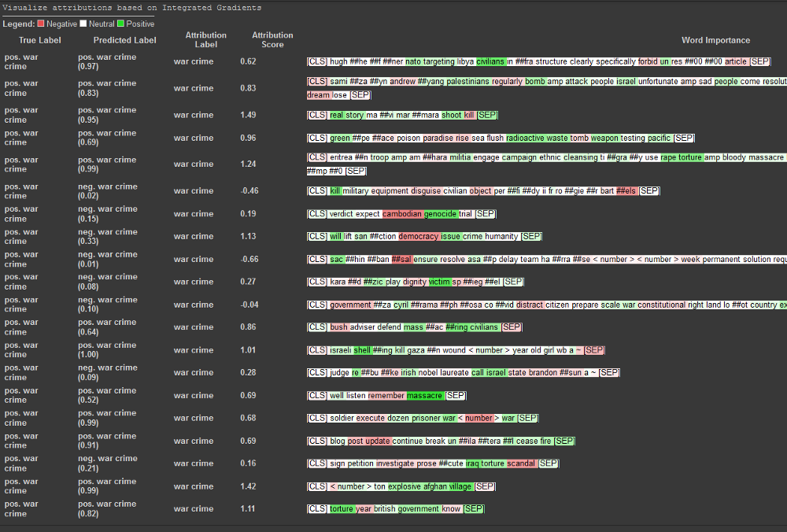Select attribution score 1.13

[248, 236]
